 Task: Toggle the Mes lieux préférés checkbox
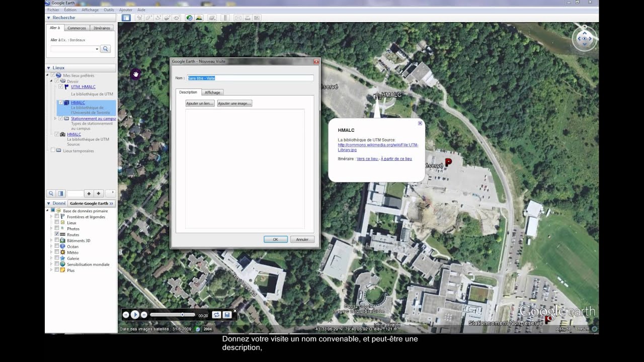53,75
